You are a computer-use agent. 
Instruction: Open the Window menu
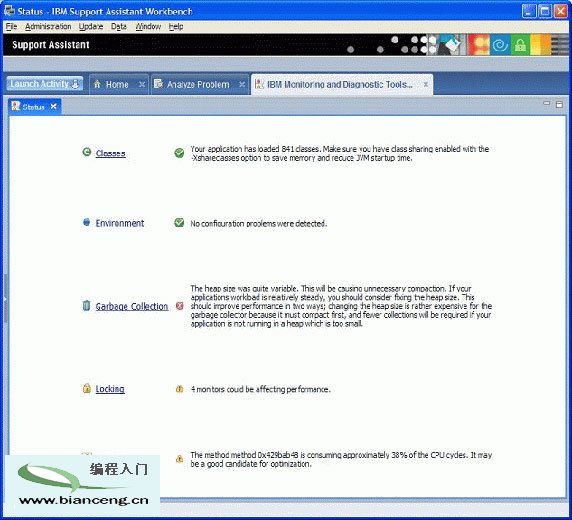tap(148, 27)
